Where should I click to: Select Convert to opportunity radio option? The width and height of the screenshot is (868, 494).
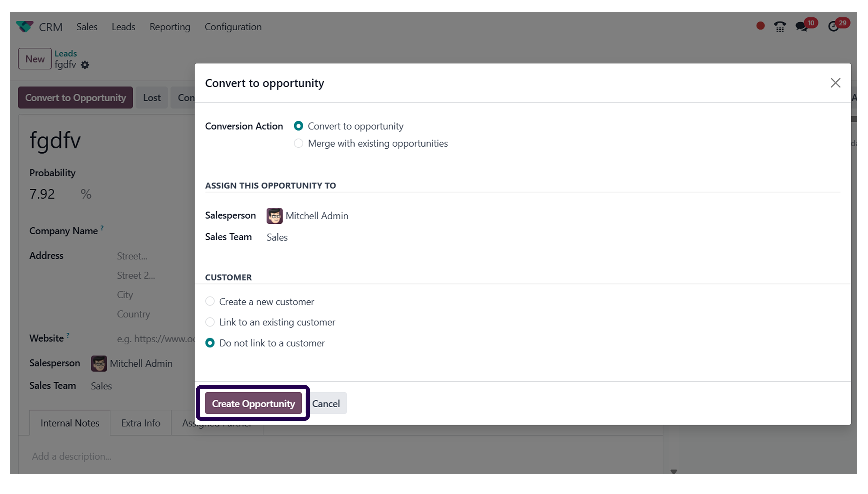298,126
